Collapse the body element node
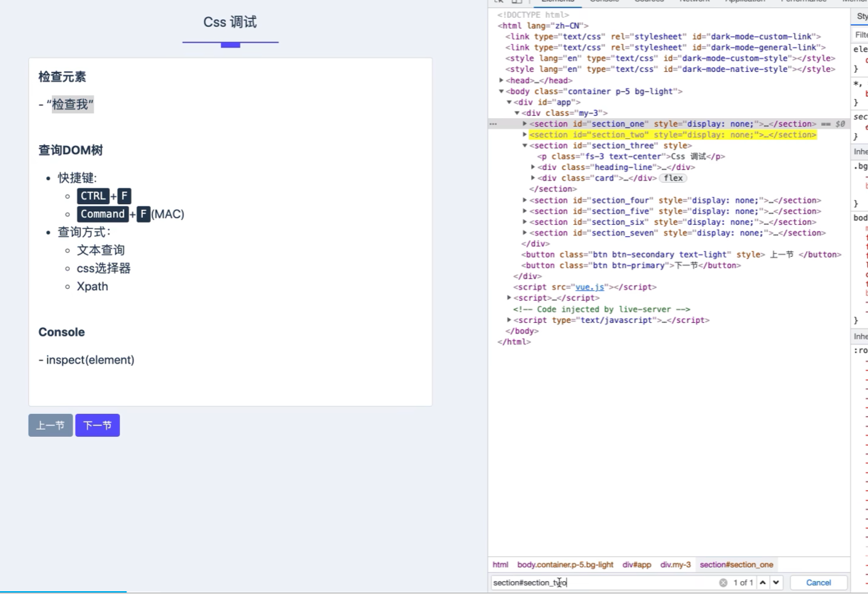 coord(501,91)
